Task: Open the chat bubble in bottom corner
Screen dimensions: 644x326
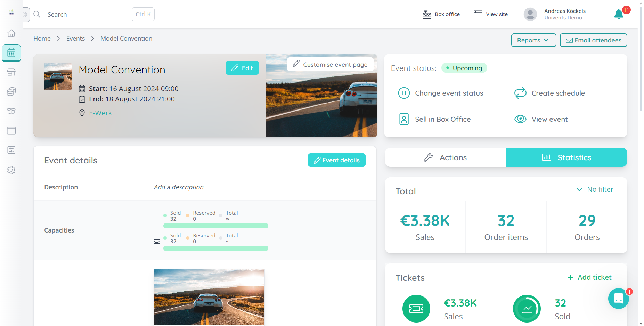Action: pos(618,299)
